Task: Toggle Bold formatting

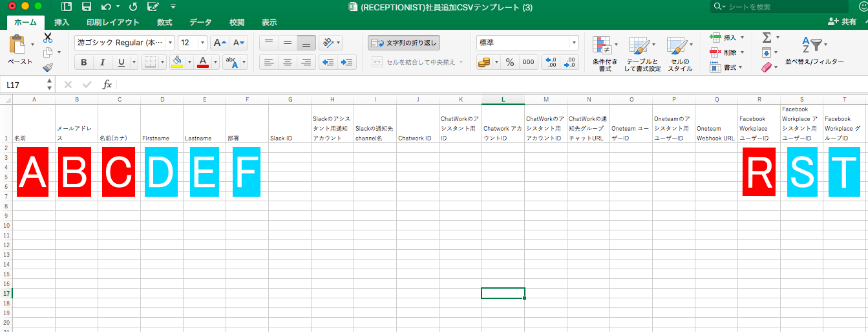Action: [83, 62]
